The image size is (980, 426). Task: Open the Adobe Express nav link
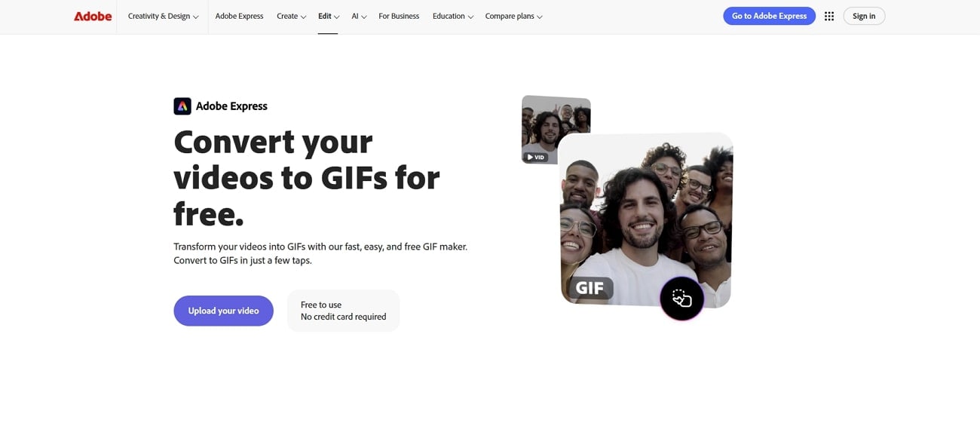tap(239, 17)
